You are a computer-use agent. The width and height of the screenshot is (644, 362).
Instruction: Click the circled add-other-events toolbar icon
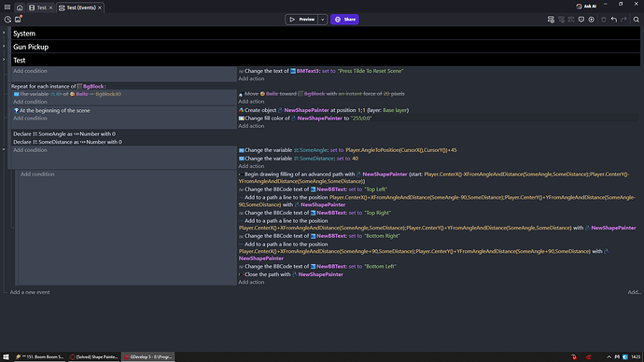(592, 20)
